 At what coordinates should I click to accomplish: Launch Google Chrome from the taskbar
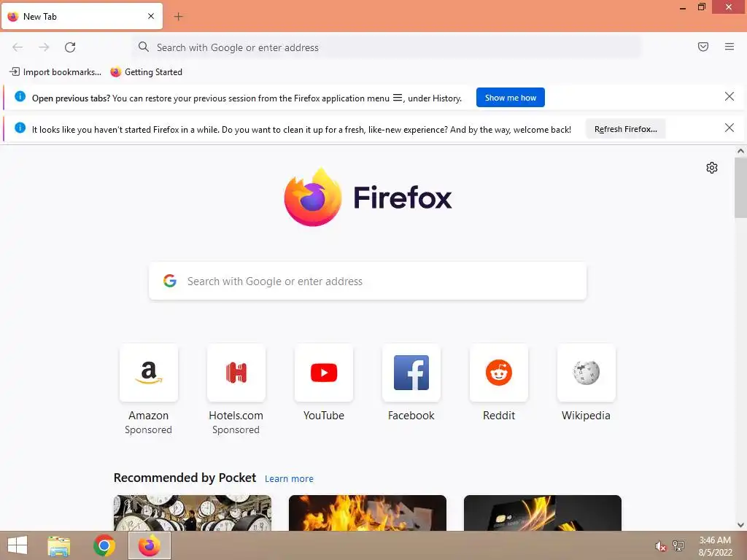(104, 545)
